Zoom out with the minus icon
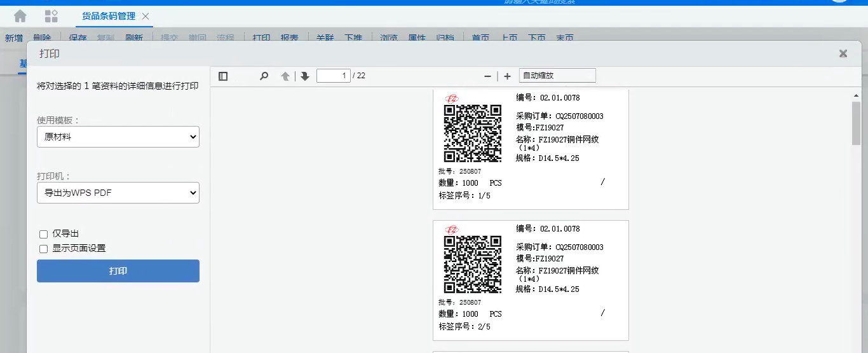This screenshot has width=868, height=353. [487, 76]
